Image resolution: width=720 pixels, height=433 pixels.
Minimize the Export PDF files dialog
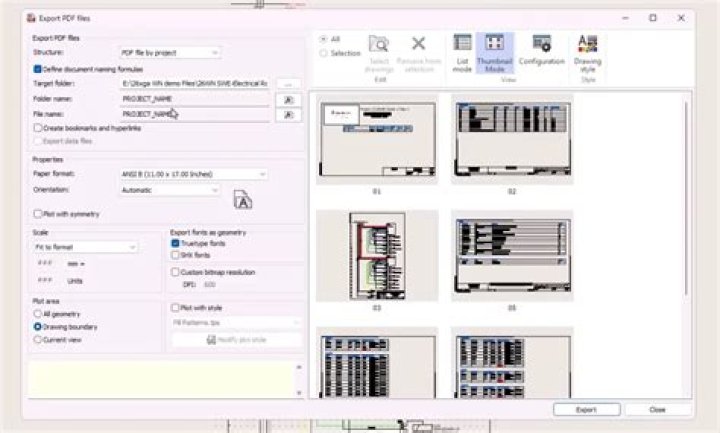(625, 18)
